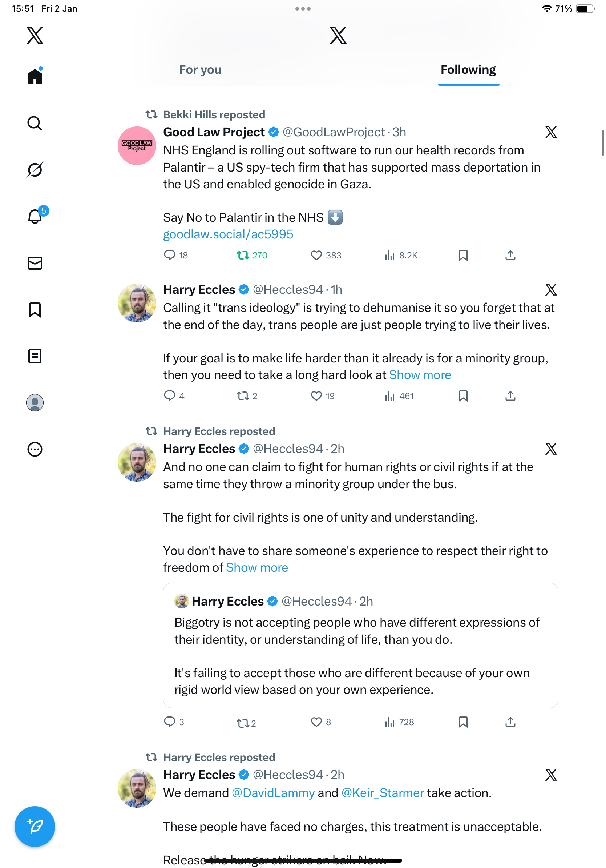Screen dimensions: 606x868
Task: Like the Good Law Project post
Action: coord(316,256)
